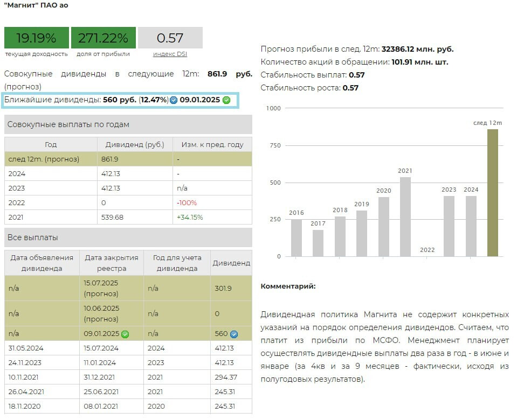Click the -100% change value for 2022

(187, 202)
